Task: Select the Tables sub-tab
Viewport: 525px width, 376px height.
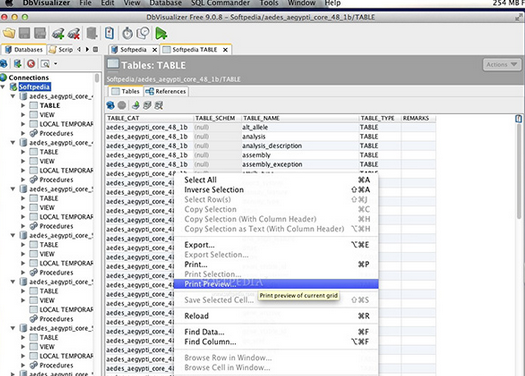Action: [126, 91]
